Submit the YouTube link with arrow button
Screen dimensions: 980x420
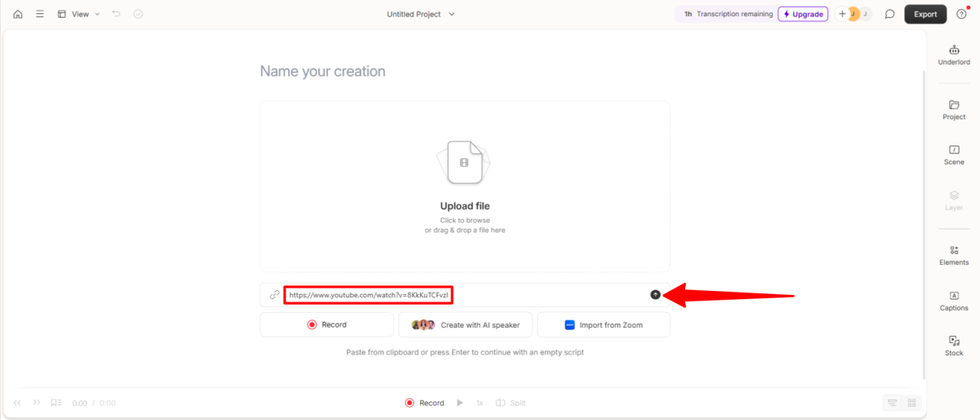tap(655, 294)
